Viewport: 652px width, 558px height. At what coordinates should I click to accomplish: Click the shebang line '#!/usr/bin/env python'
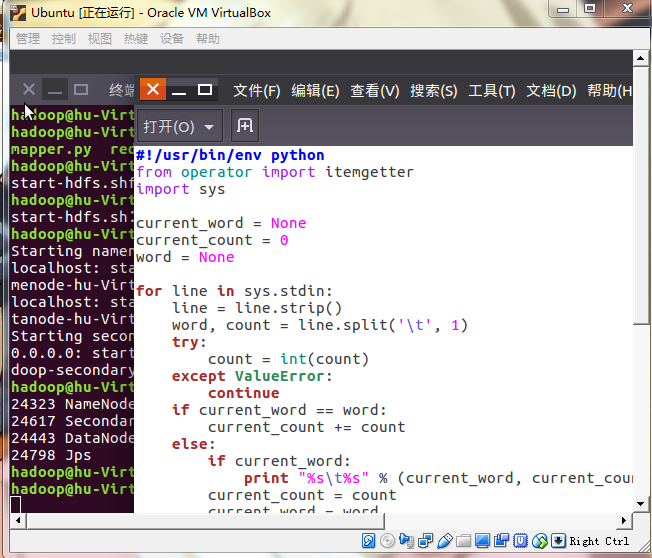click(x=230, y=155)
